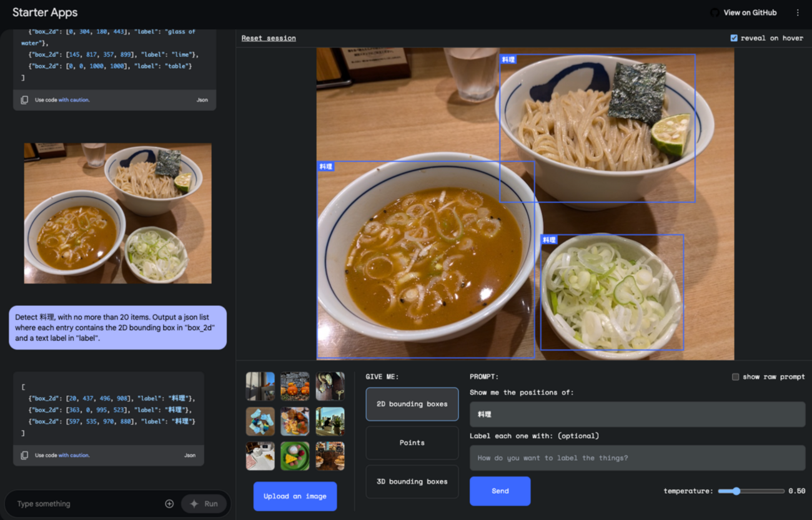Click the 'Detect 料理' user message bubble

[x=117, y=328]
